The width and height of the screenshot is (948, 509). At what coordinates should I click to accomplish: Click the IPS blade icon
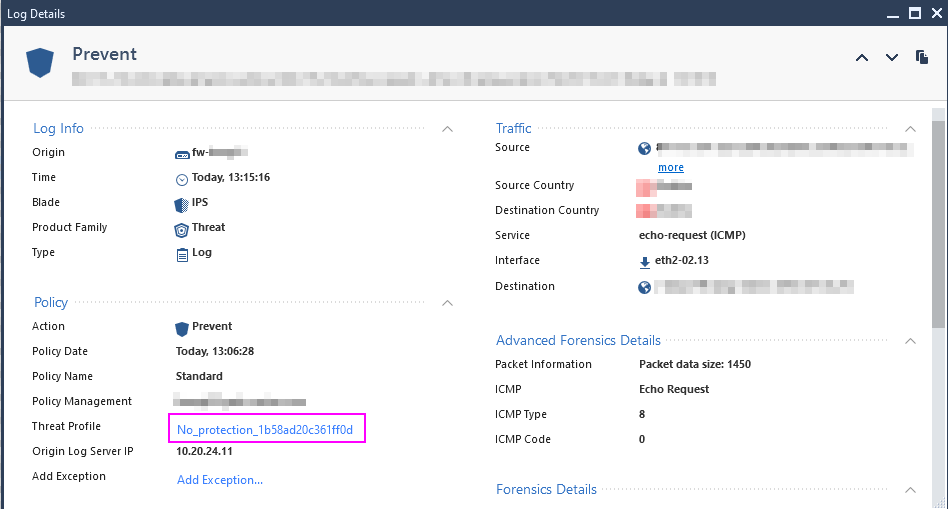point(181,203)
